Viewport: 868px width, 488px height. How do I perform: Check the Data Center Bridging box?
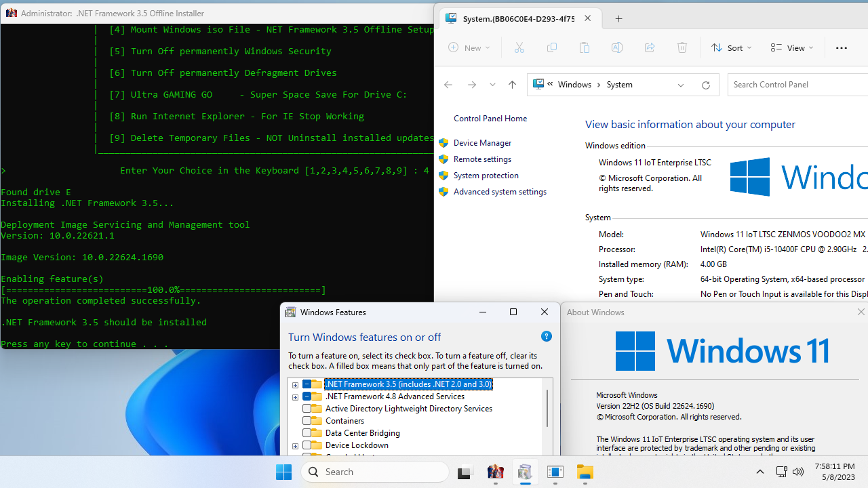click(x=307, y=433)
